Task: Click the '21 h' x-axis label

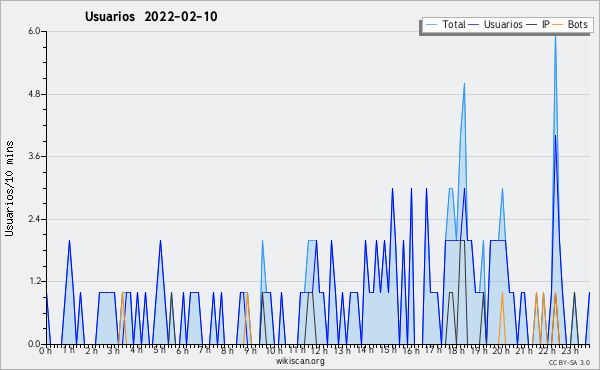Action: pyautogui.click(x=524, y=351)
